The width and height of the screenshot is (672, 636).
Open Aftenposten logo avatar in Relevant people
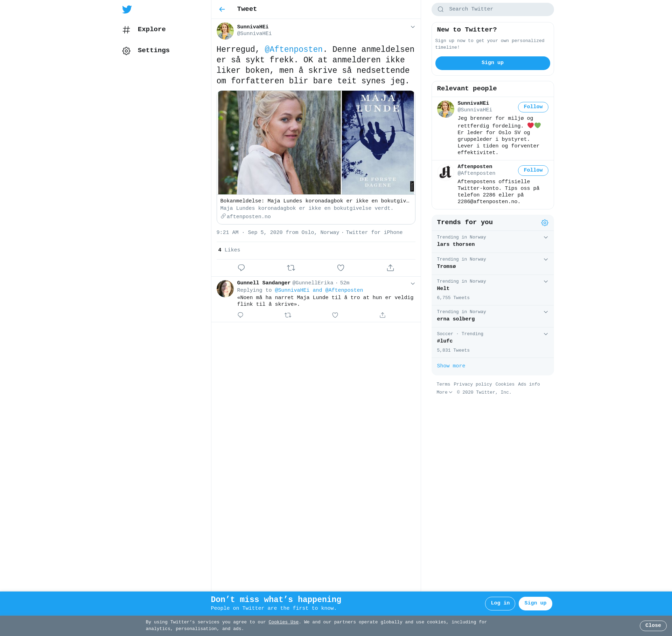tap(446, 173)
